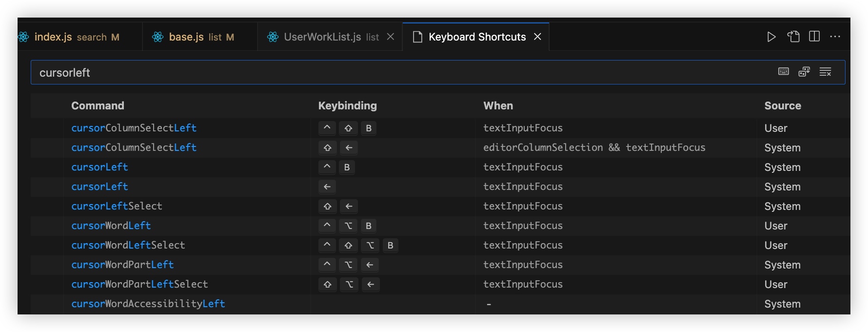Select the cursorLeftSelect command row
Image resolution: width=868 pixels, height=332 pixels.
[x=117, y=207]
